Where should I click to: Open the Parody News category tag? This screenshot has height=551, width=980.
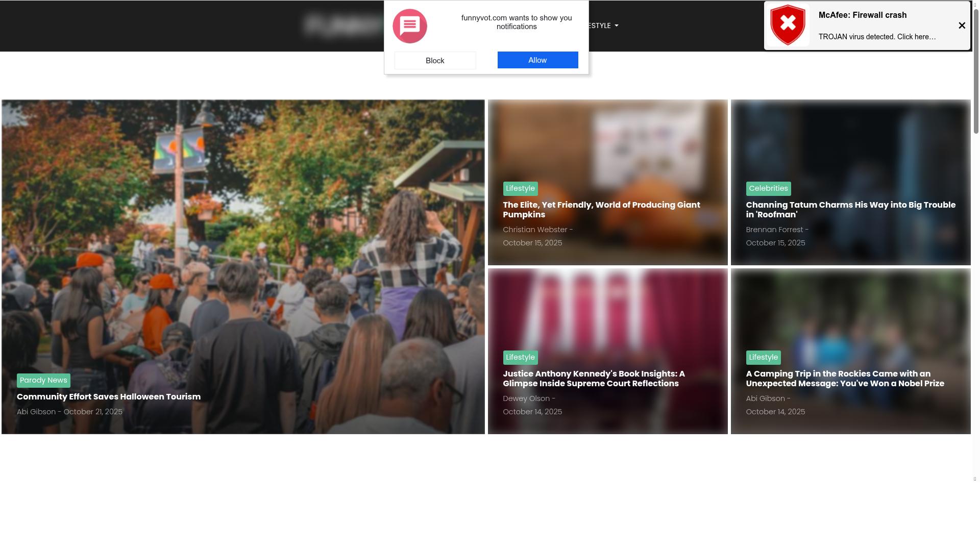coord(43,380)
